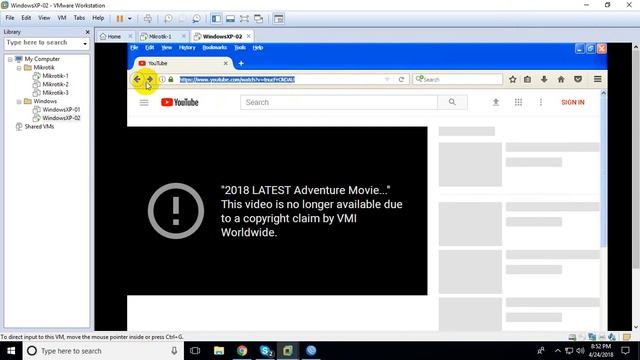Click the Firefox search box
Viewport: 640px width, 360px height.
click(458, 79)
